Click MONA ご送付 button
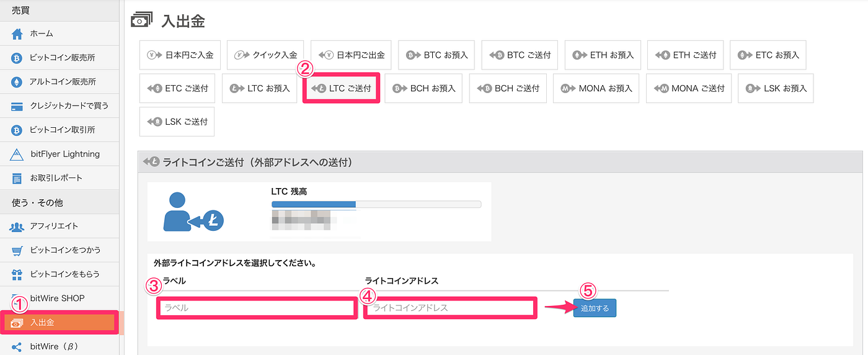The image size is (868, 355). (x=689, y=89)
